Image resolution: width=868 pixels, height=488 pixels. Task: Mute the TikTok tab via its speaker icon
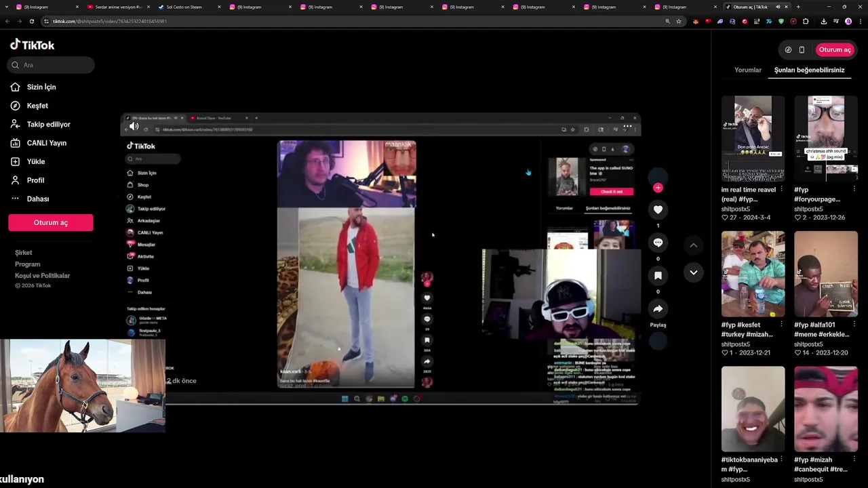tap(778, 7)
